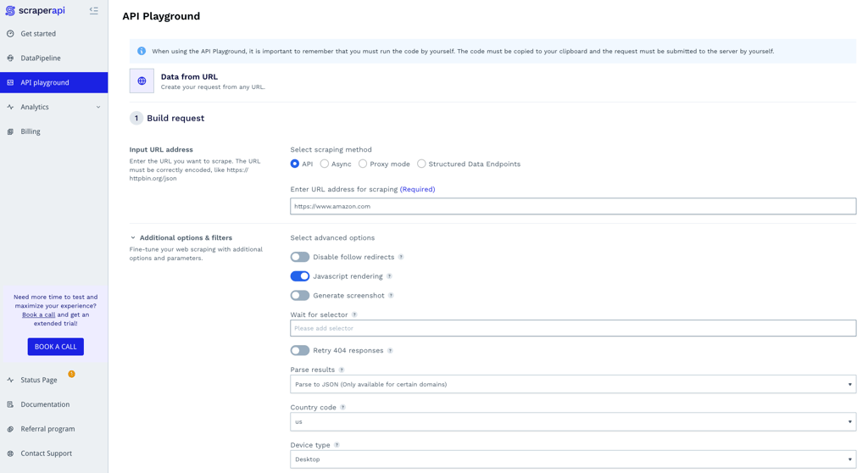Screen dimensions: 868x473
Task: Click the Data from URL heading
Action: click(x=189, y=77)
